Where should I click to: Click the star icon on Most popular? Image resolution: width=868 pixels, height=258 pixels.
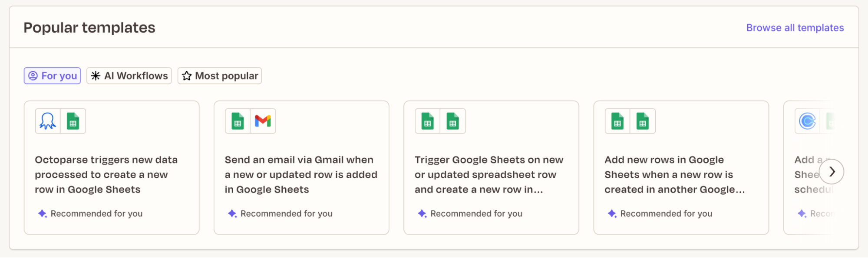click(187, 76)
